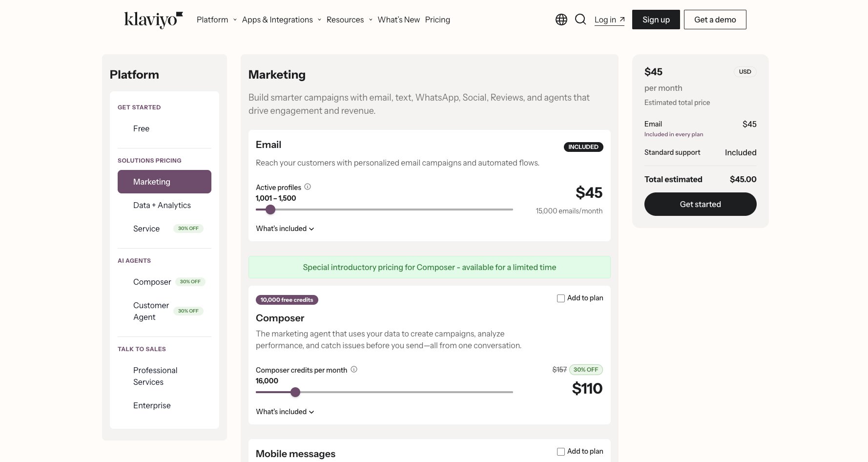Select Composer in the sidebar
Screen dimensions: 868x462
point(165,282)
